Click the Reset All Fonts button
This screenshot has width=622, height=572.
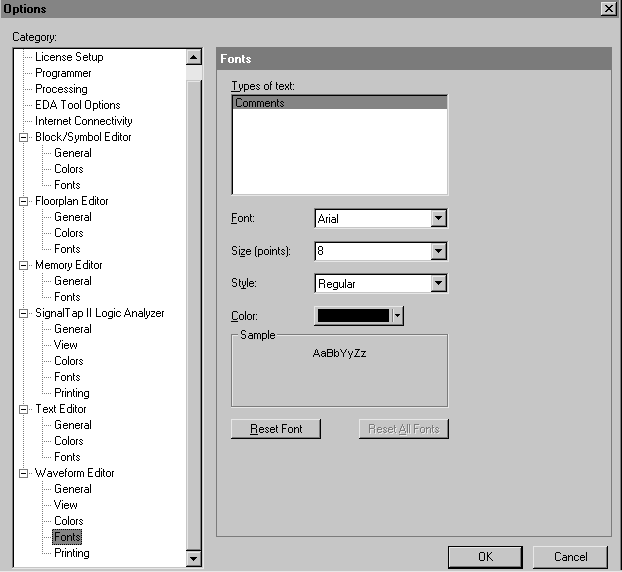pos(404,429)
